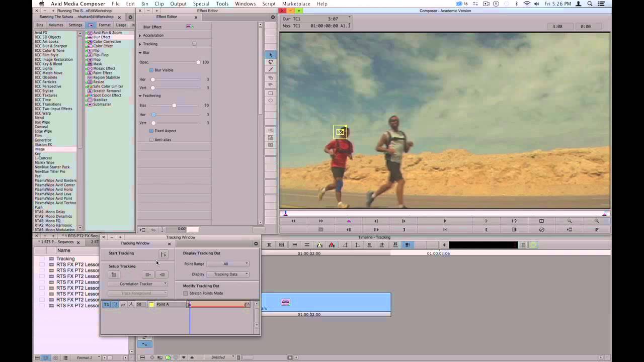Open the Clip menu

159,4
